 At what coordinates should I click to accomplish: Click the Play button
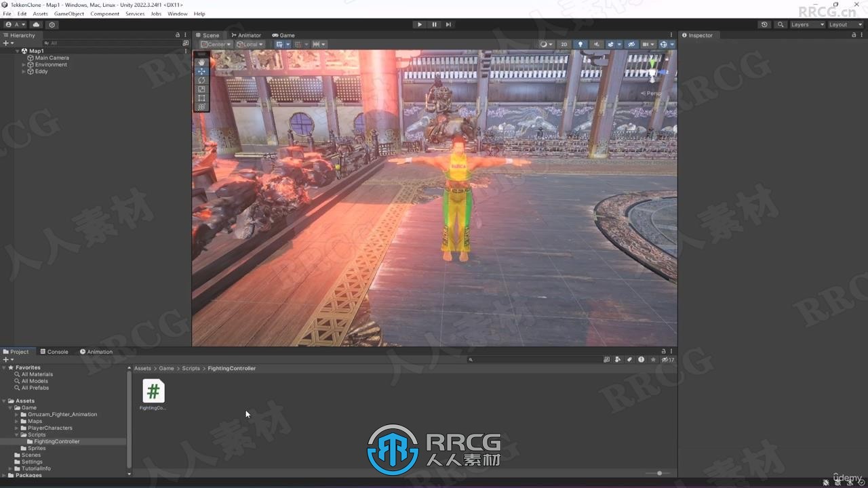point(419,24)
